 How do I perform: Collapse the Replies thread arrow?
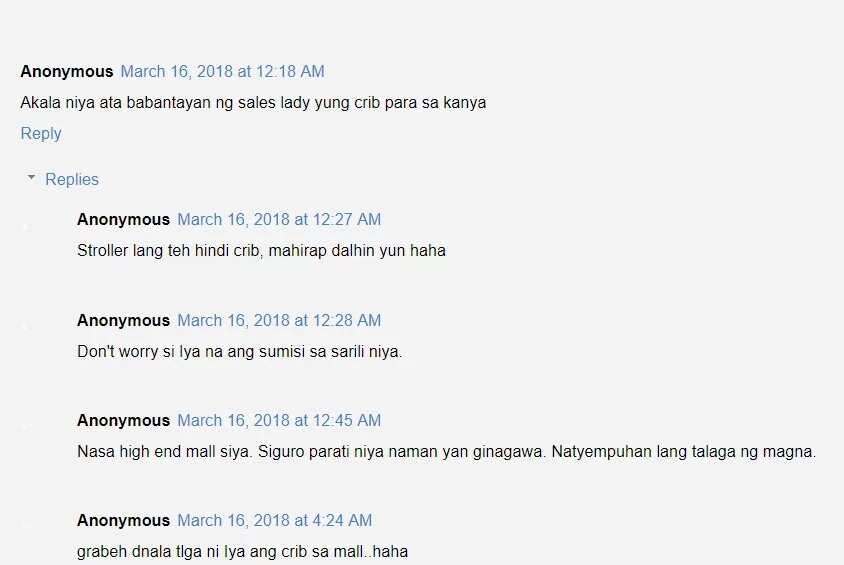point(31,177)
